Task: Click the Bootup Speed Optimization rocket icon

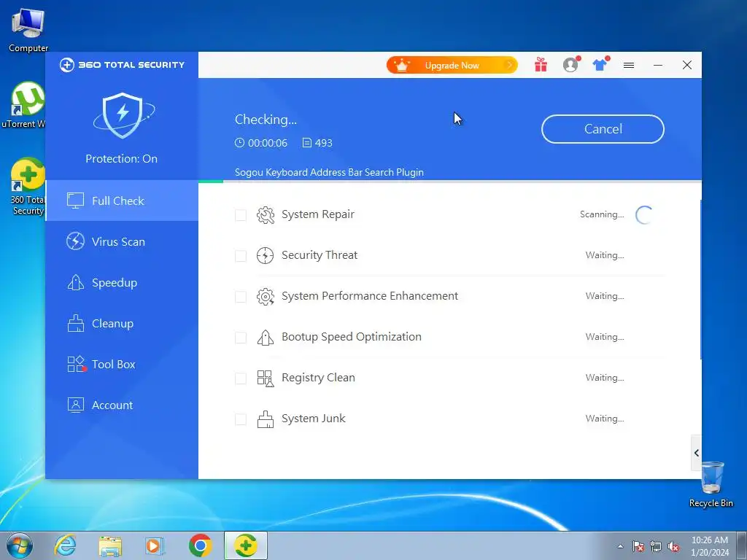Action: click(x=266, y=338)
